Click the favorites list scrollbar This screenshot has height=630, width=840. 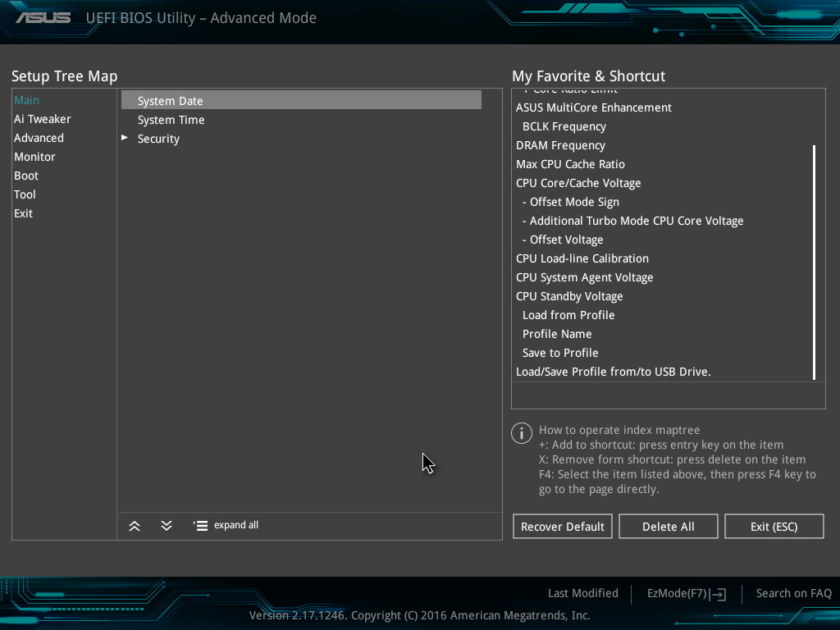click(x=815, y=262)
